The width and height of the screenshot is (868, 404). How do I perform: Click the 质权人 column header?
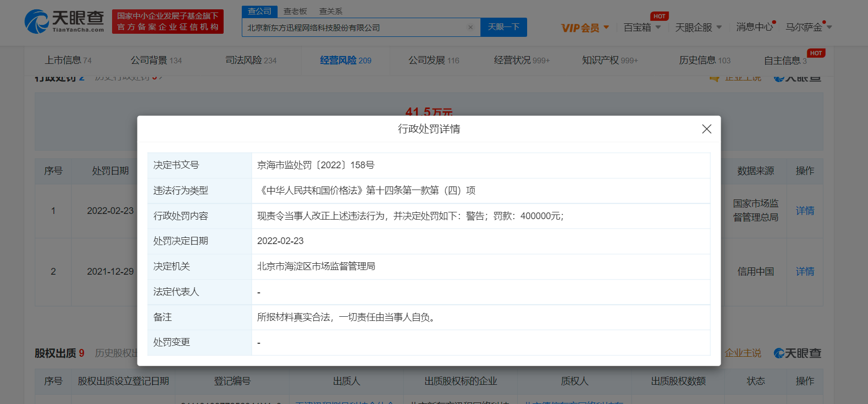pos(574,381)
